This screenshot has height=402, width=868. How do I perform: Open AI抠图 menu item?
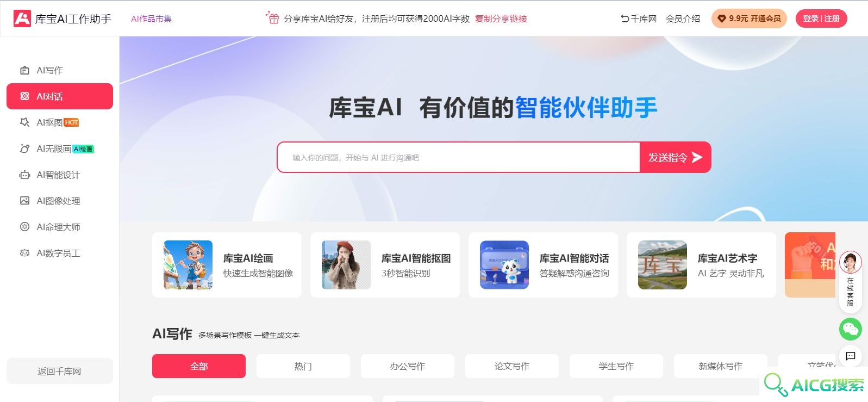point(60,122)
